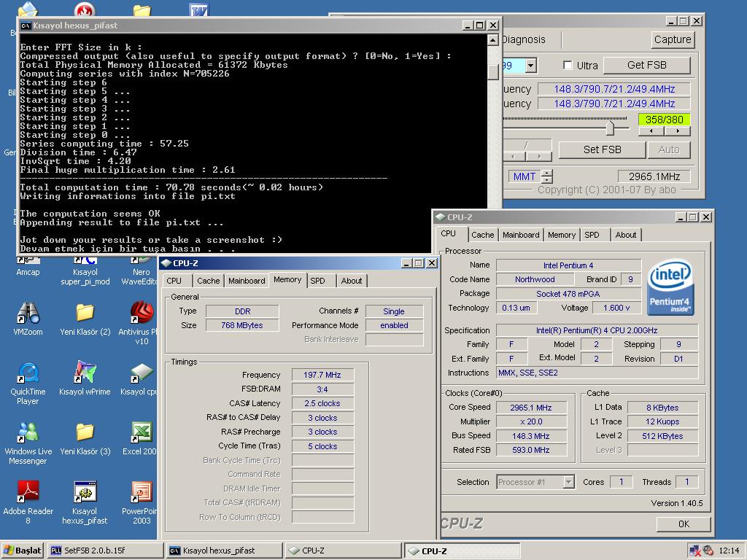Viewport: 747px width, 560px height.
Task: Switch to CPU tab in Memory CPU-Z window
Action: pos(174,281)
